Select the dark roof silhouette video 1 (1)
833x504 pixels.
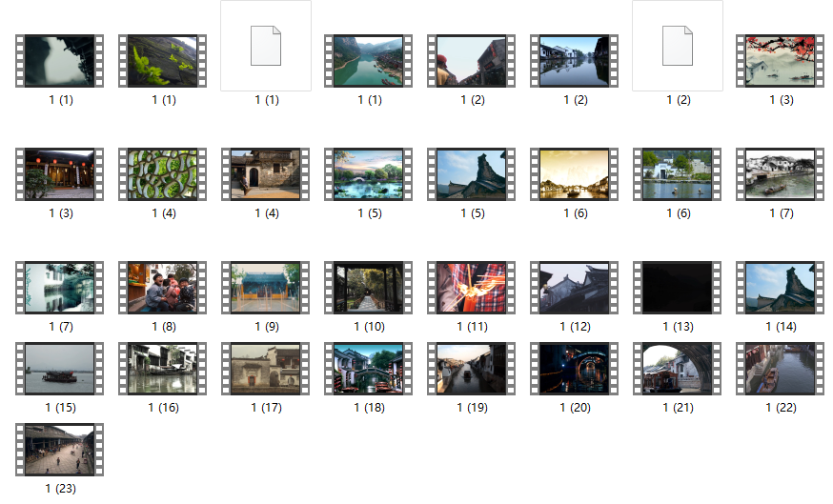(59, 61)
